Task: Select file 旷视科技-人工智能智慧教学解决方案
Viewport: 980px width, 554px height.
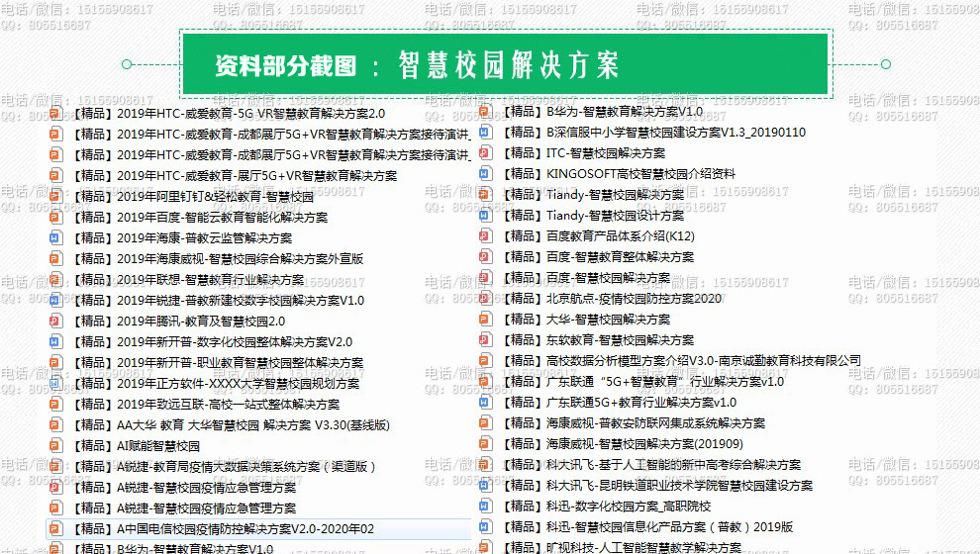Action: (622, 548)
